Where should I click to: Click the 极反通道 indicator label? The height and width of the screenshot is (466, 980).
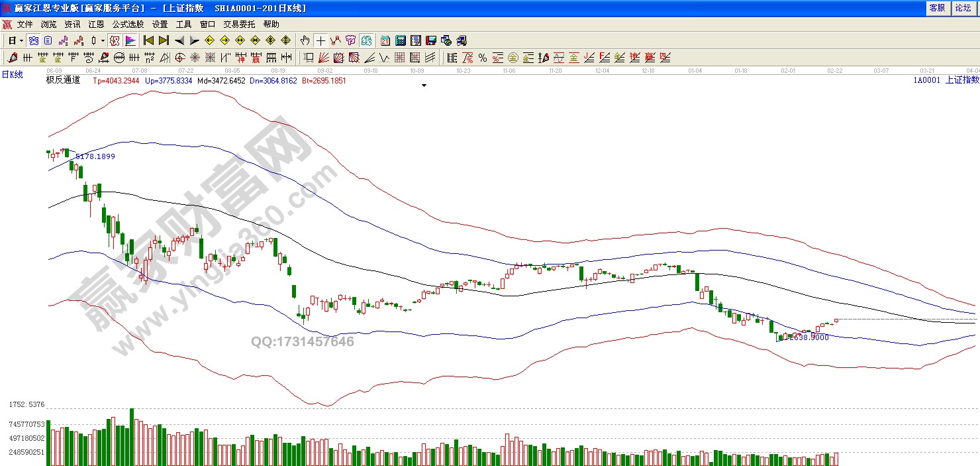[63, 80]
